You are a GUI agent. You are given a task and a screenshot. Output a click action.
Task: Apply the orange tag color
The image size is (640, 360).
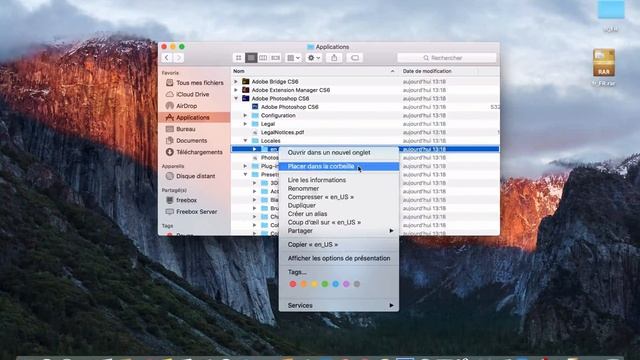(304, 284)
